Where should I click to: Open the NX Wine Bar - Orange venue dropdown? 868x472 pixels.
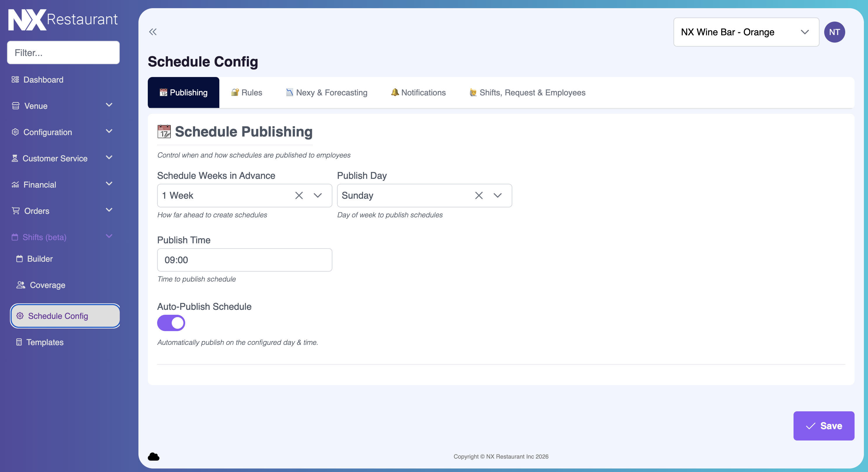[746, 32]
